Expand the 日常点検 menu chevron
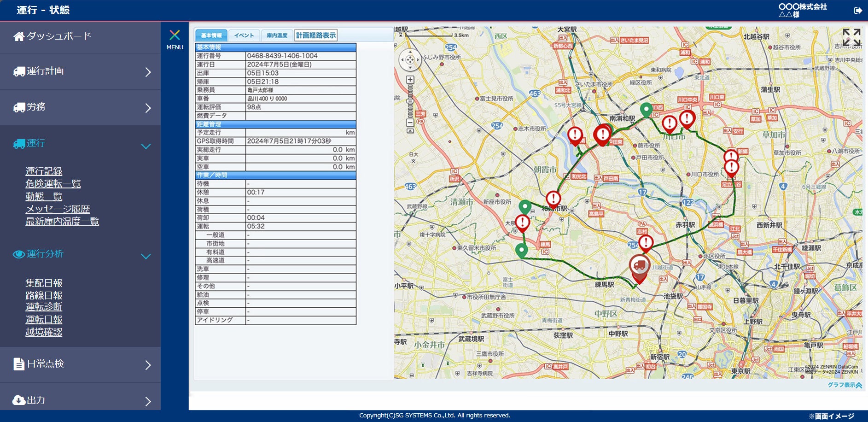This screenshot has width=868, height=422. click(148, 365)
